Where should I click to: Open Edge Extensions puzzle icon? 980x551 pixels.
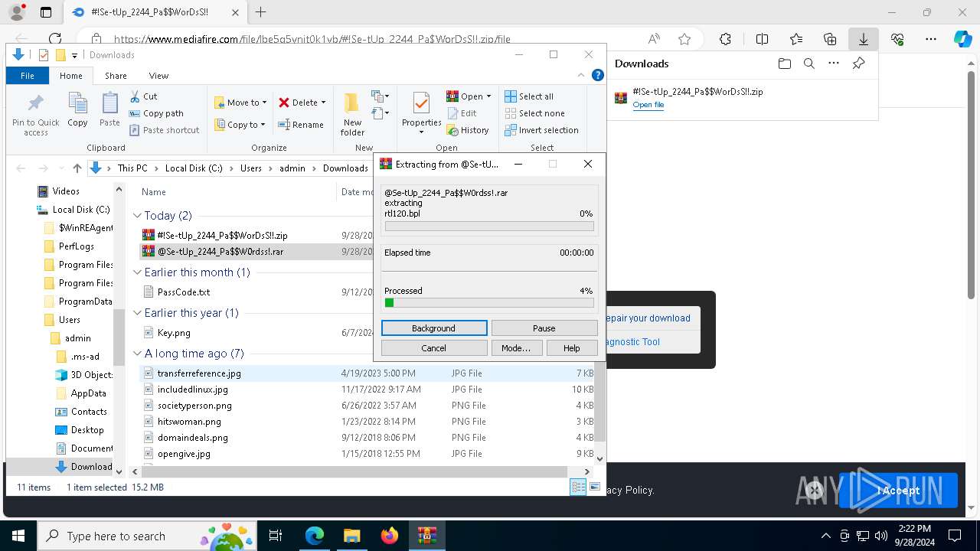coord(725,39)
